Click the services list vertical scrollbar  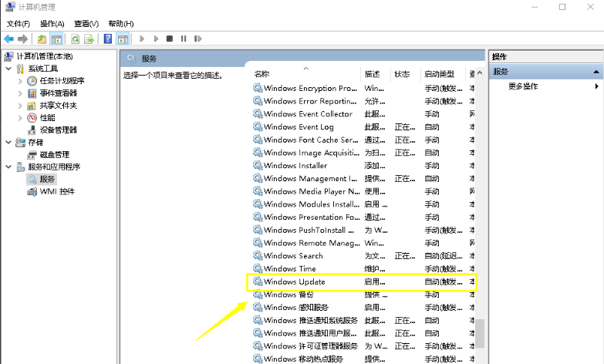[480, 231]
